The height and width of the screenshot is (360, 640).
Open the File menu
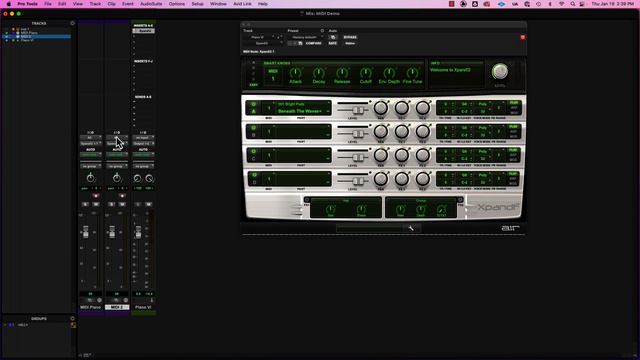(48, 4)
